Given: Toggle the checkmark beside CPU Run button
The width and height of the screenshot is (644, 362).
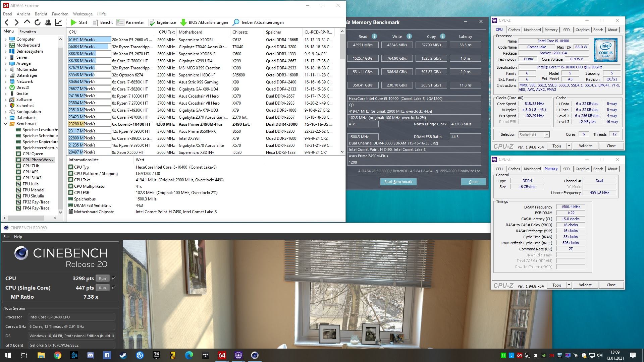Looking at the screenshot, I should coord(114,278).
